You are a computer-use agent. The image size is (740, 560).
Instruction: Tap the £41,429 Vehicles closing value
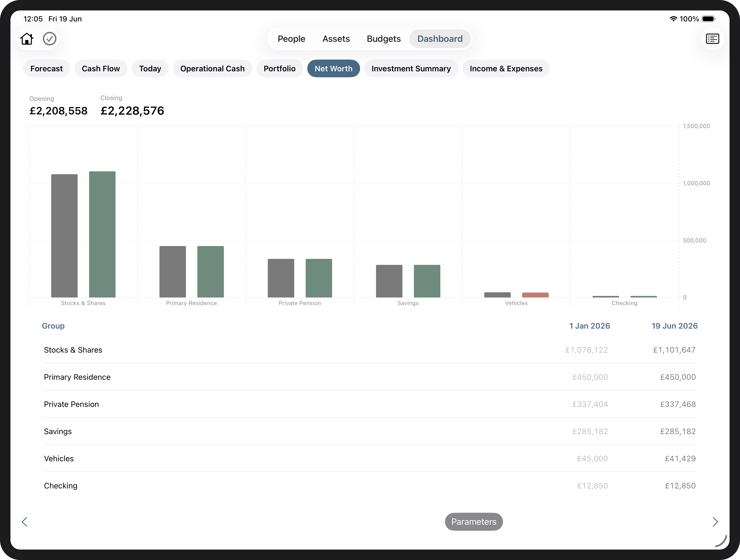coord(680,459)
